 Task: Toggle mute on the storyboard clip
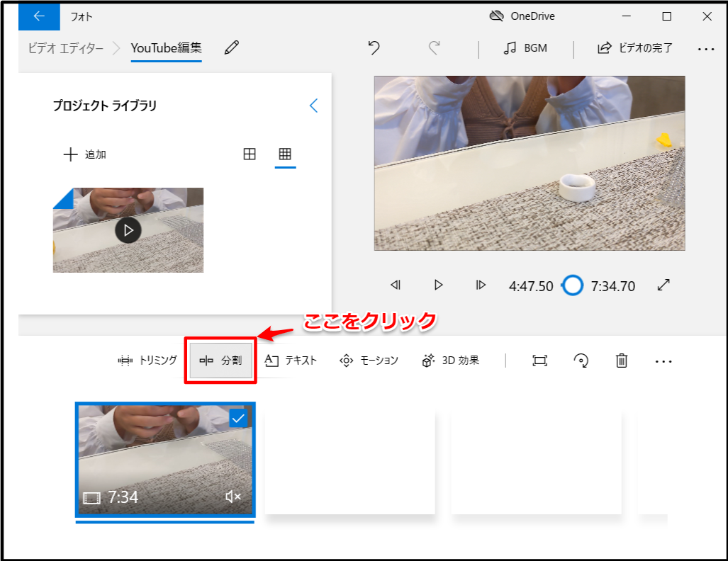click(233, 497)
